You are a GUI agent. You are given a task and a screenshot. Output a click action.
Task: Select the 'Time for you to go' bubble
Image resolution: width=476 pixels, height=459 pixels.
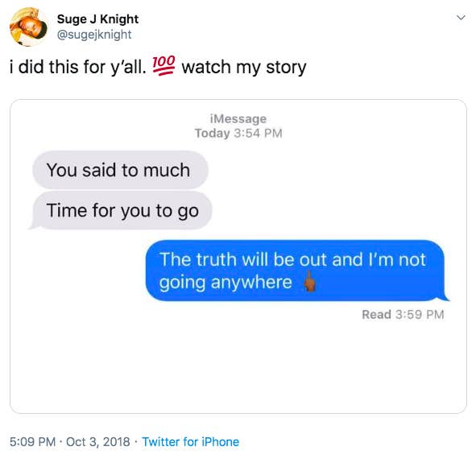(x=121, y=210)
